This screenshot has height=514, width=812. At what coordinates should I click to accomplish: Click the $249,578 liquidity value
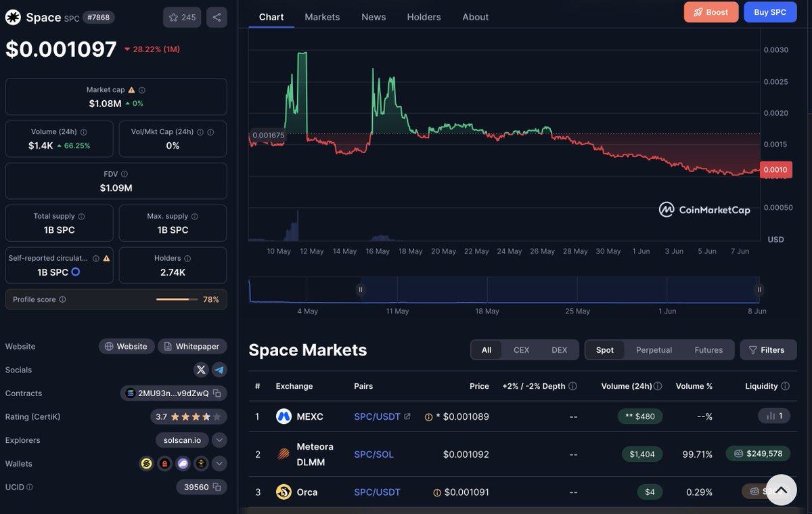coord(758,454)
